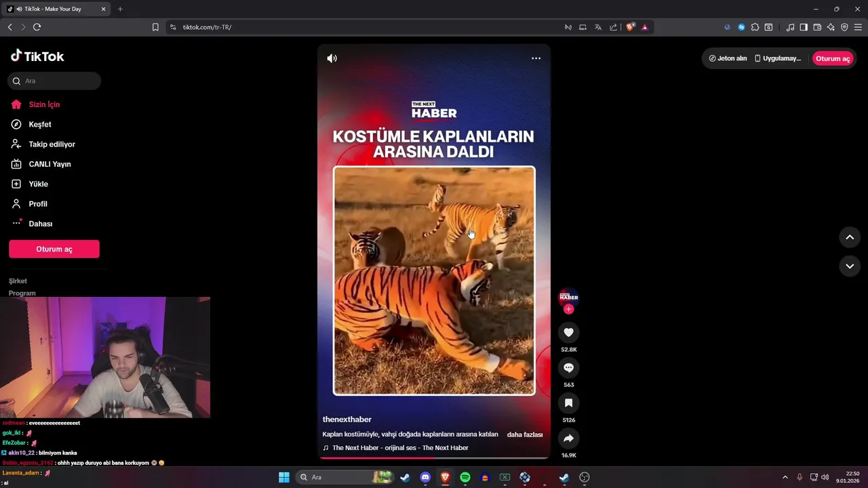Viewport: 868px width, 488px height.
Task: Like the video with the heart icon
Action: tap(568, 332)
